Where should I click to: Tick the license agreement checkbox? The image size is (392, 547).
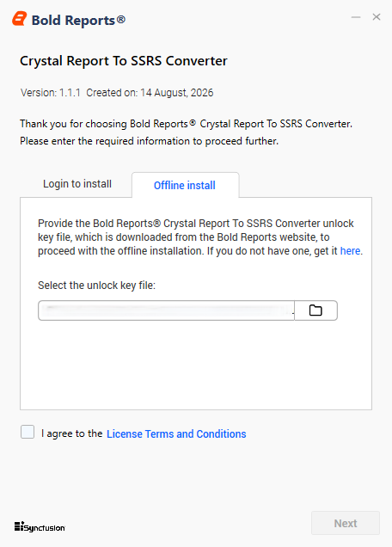point(28,432)
